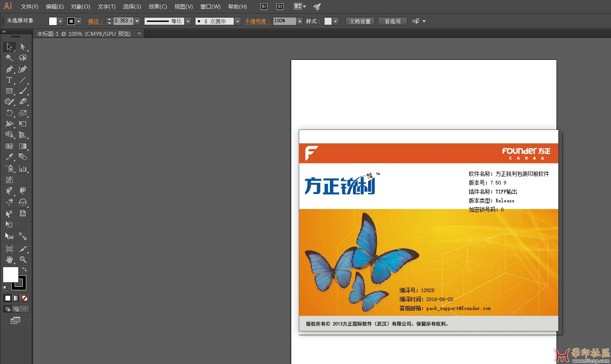Open the 不透明度 transparency panel link
Viewport: 611px width, 364px height.
[257, 21]
